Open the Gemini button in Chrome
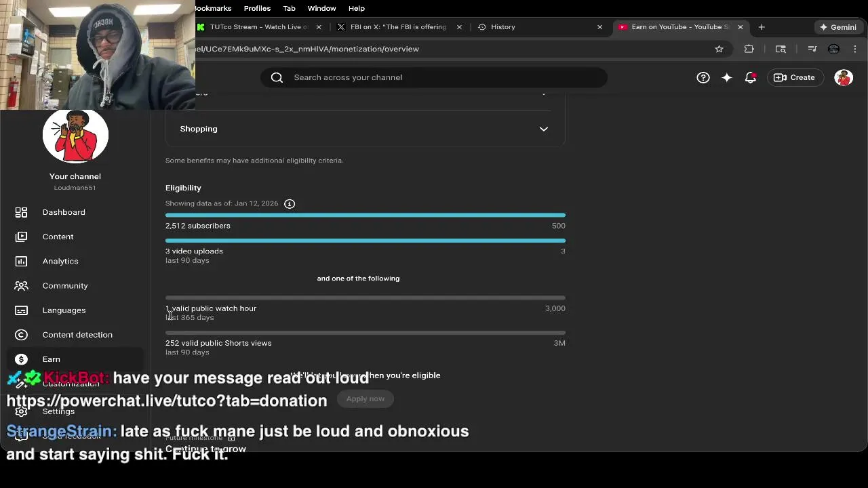The image size is (868, 488). point(838,27)
